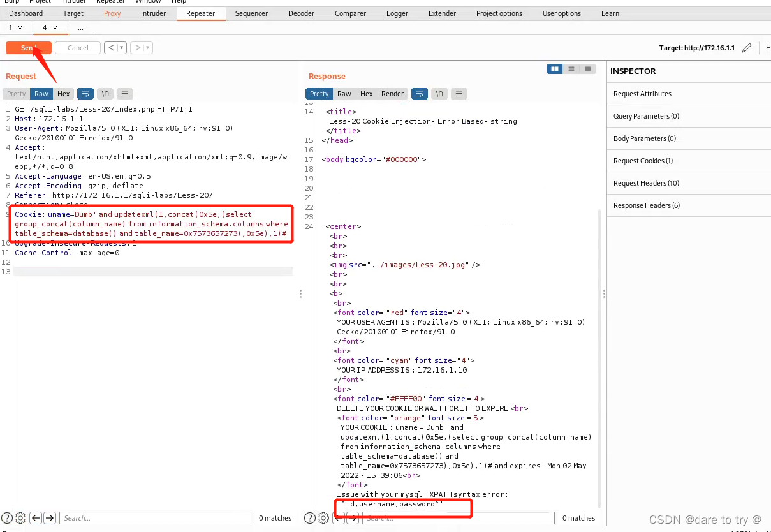Open the Dashboard tab
The height and width of the screenshot is (532, 771).
pos(26,13)
